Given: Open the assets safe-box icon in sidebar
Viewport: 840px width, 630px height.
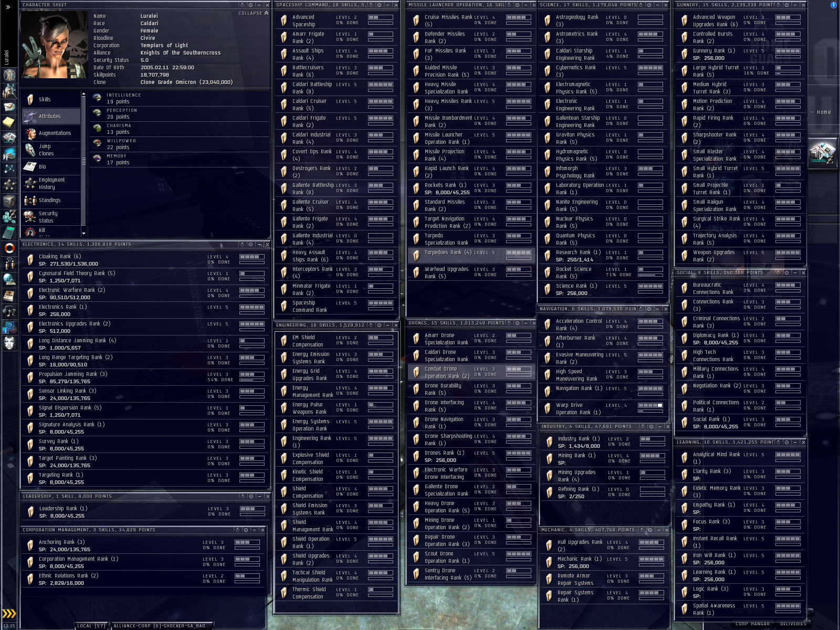Looking at the screenshot, I should point(9,201).
